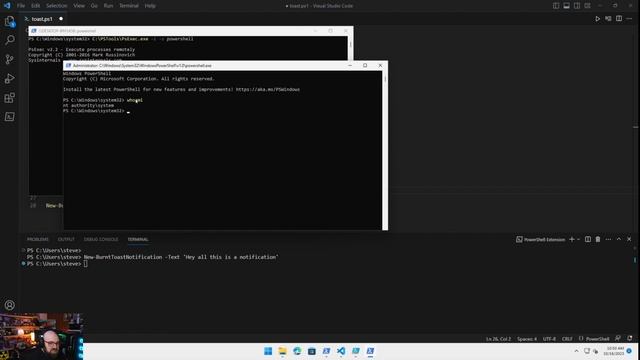Viewport: 640px width, 360px height.
Task: Show hidden system tray icons chevron
Action: (x=576, y=351)
